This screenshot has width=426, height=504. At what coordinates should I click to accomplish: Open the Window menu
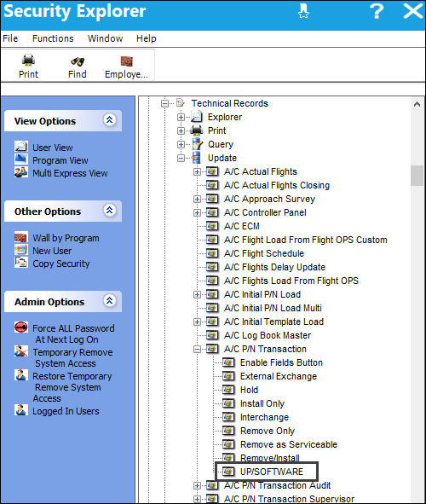pyautogui.click(x=106, y=38)
